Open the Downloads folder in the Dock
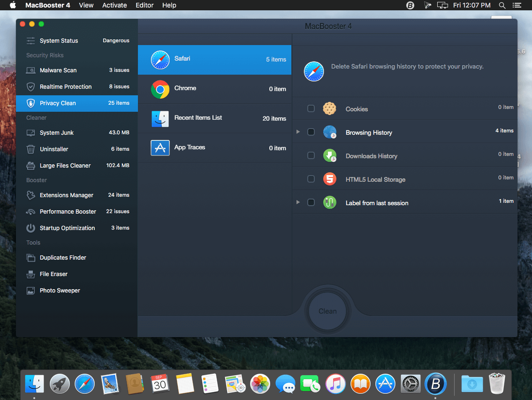This screenshot has height=400, width=532. tap(472, 384)
